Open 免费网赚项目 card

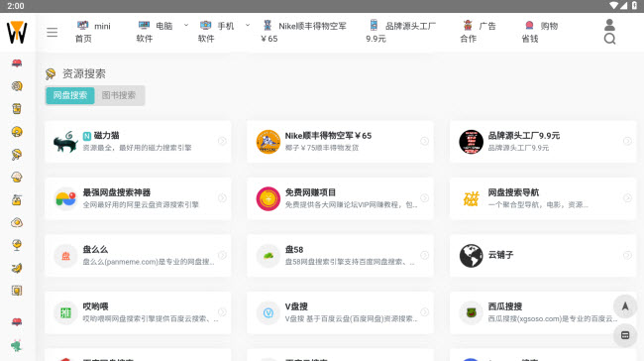pyautogui.click(x=340, y=198)
